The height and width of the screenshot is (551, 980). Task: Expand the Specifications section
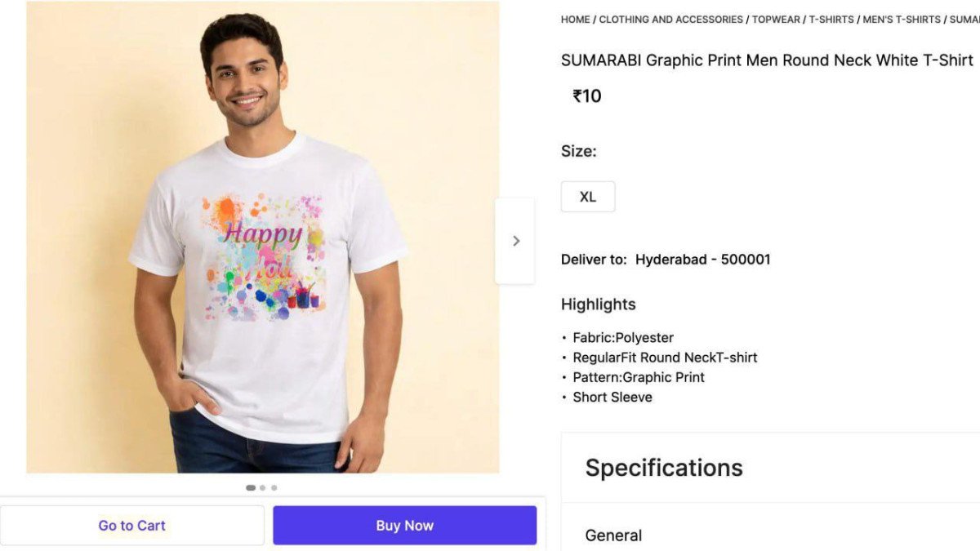click(664, 468)
